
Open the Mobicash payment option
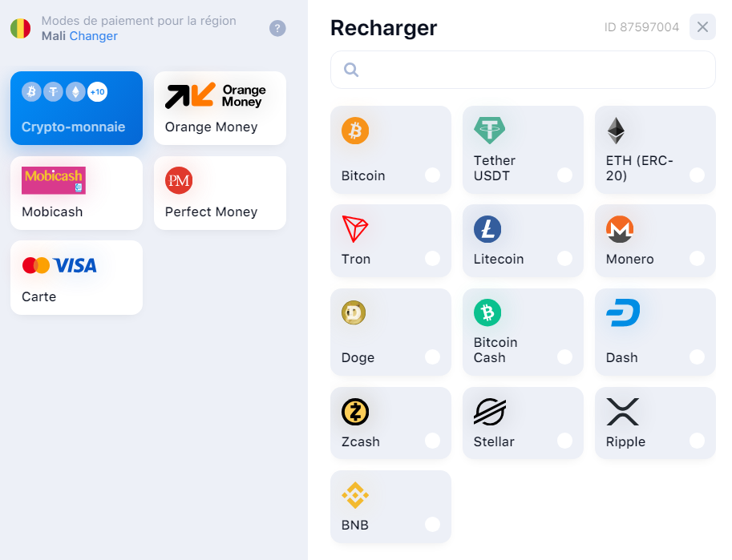pyautogui.click(x=76, y=193)
